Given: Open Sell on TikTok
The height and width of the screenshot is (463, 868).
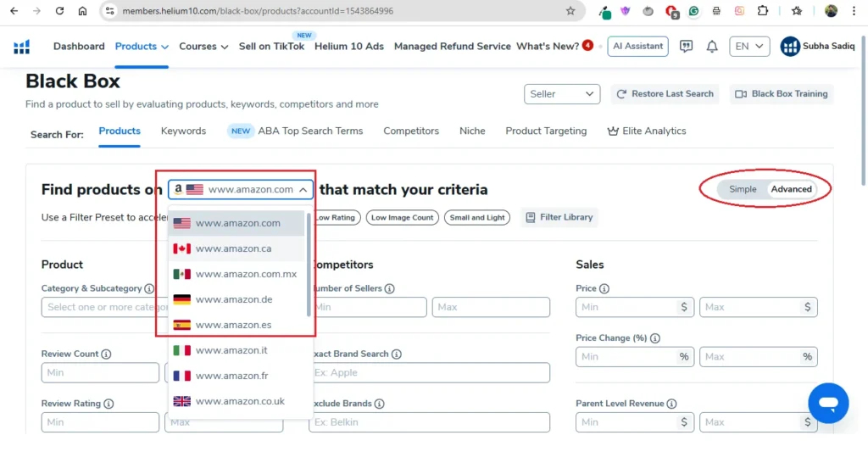Looking at the screenshot, I should click(x=271, y=47).
